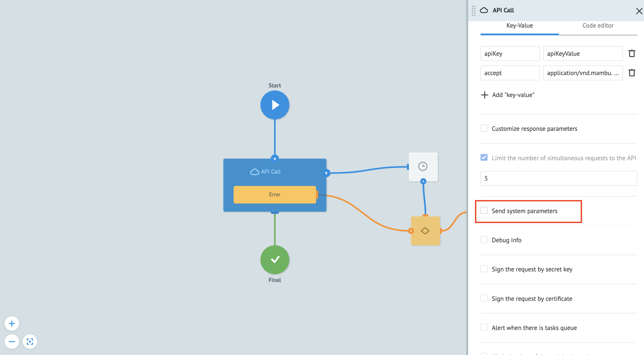Viewport: 644px width, 355px height.
Task: Enable Sign the request by secret key
Action: pos(484,269)
